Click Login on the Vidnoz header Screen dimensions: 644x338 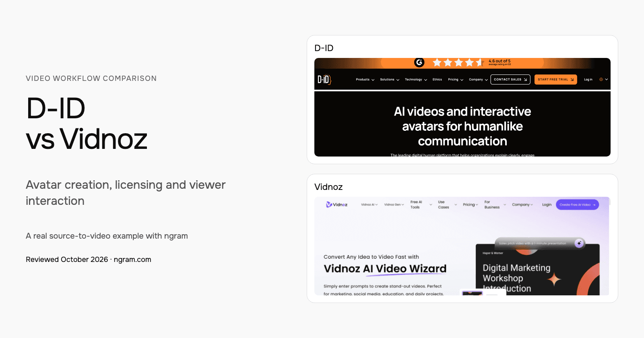point(547,205)
